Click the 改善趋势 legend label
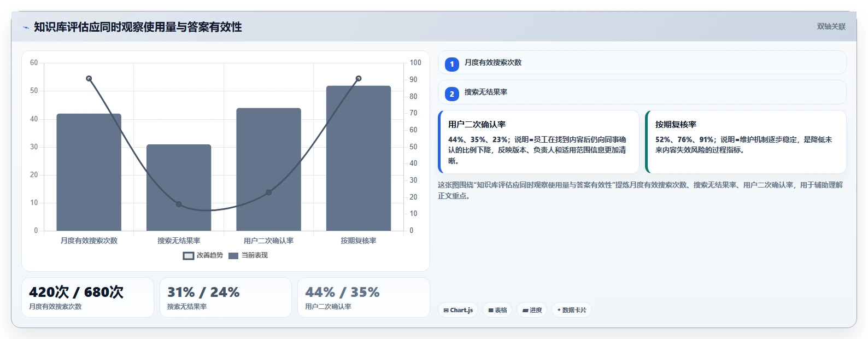The image size is (868, 339). (x=210, y=255)
